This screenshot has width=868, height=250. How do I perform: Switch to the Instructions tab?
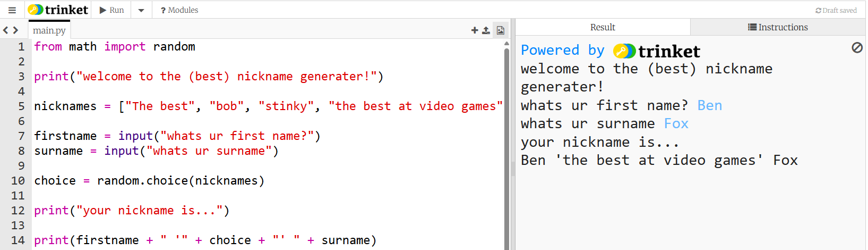778,27
